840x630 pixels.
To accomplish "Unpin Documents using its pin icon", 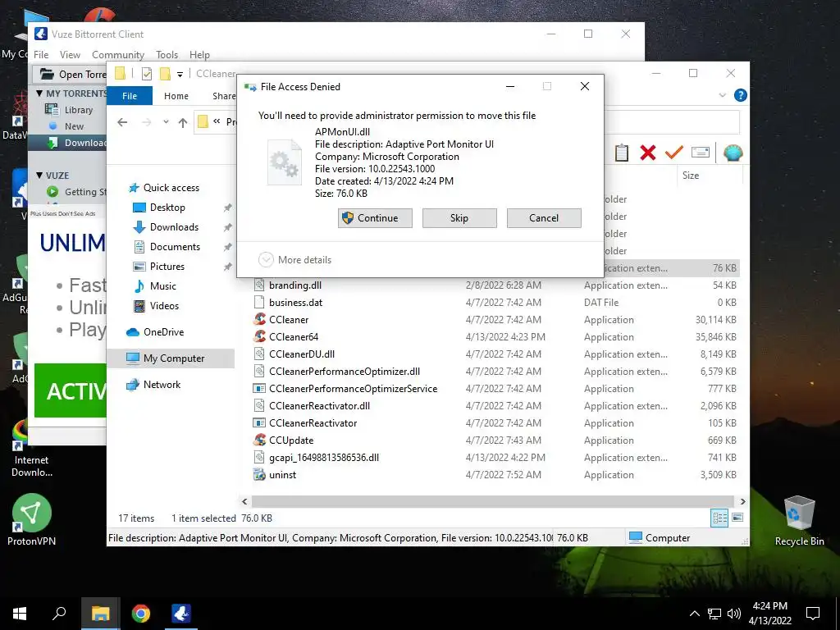I will point(228,247).
